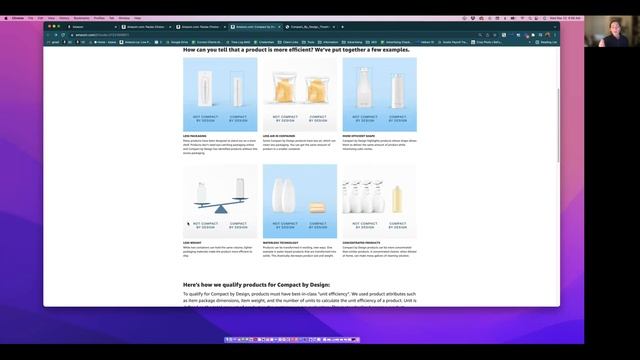Click the presenter webcam thumbnail
The width and height of the screenshot is (640, 360).
pos(612,31)
